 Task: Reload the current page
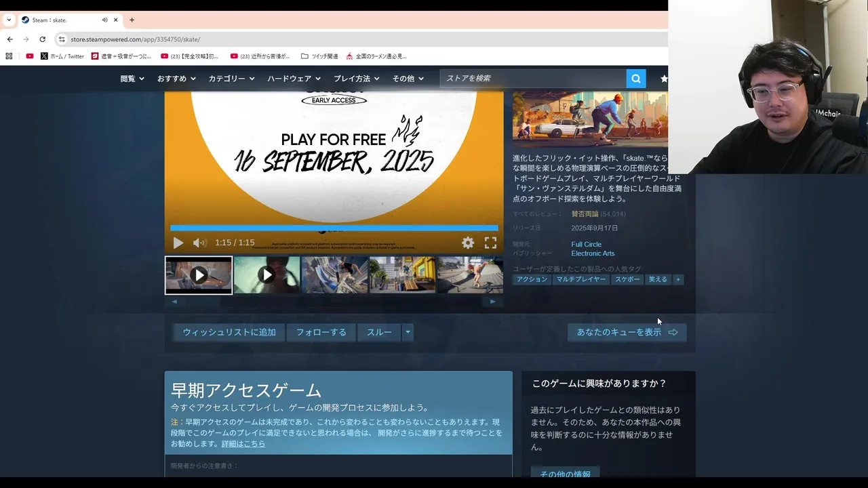pyautogui.click(x=42, y=39)
